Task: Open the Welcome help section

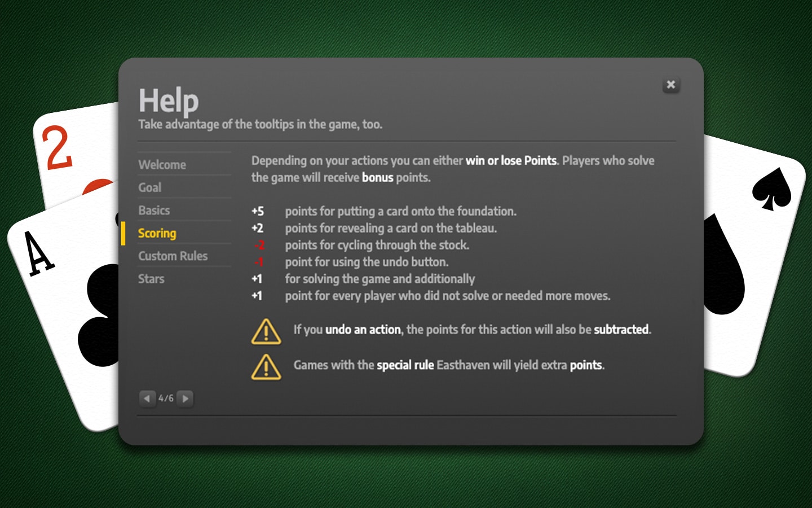Action: tap(162, 165)
